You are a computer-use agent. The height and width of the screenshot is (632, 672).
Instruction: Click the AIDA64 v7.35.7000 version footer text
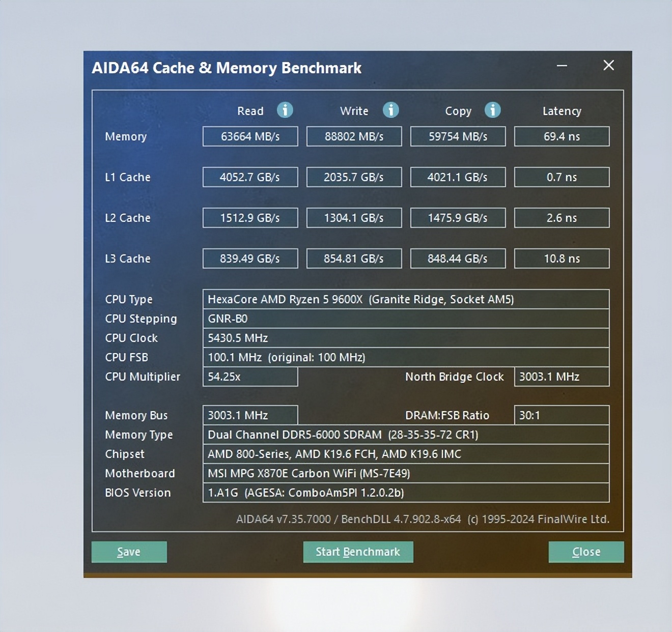click(423, 519)
